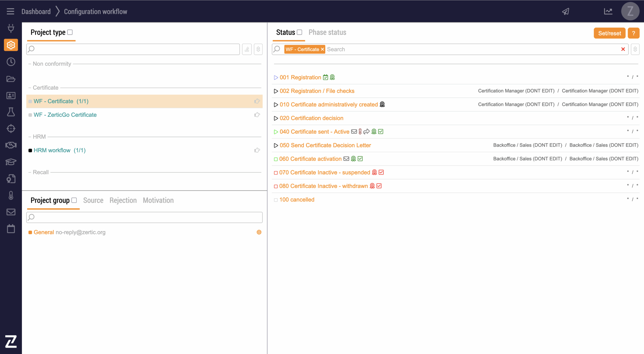This screenshot has height=354, width=644.
Task: Click the graduation cap sidebar icon
Action: coord(11,162)
